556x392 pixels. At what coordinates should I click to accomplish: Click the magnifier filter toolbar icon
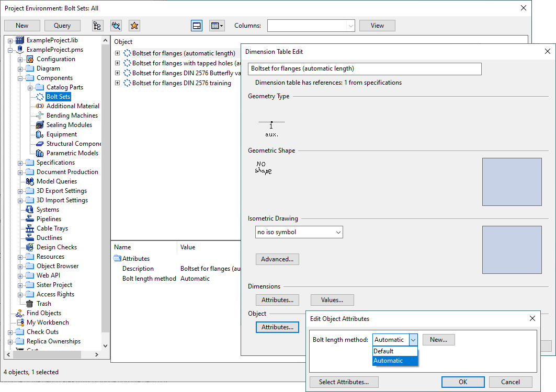click(x=116, y=26)
